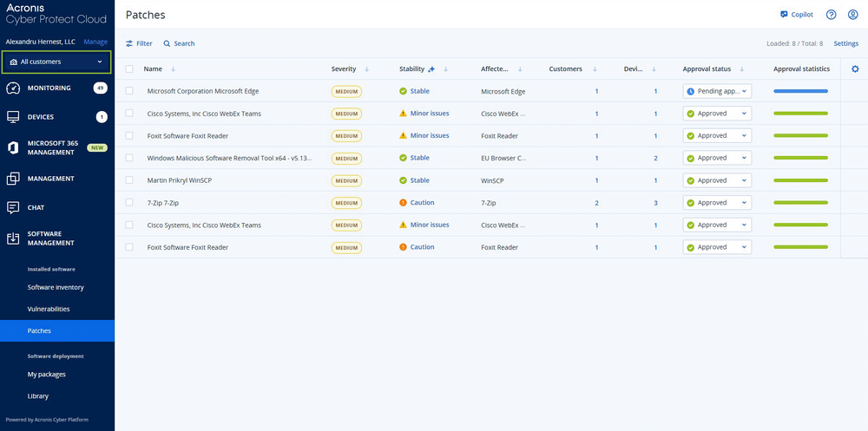868x431 pixels.
Task: Check the Microsoft Edge patch checkbox
Action: [129, 91]
